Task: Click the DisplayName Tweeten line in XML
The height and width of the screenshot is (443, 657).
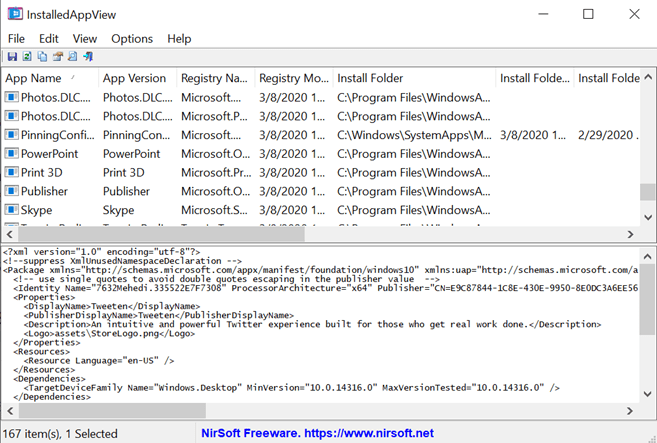Action: [x=112, y=306]
